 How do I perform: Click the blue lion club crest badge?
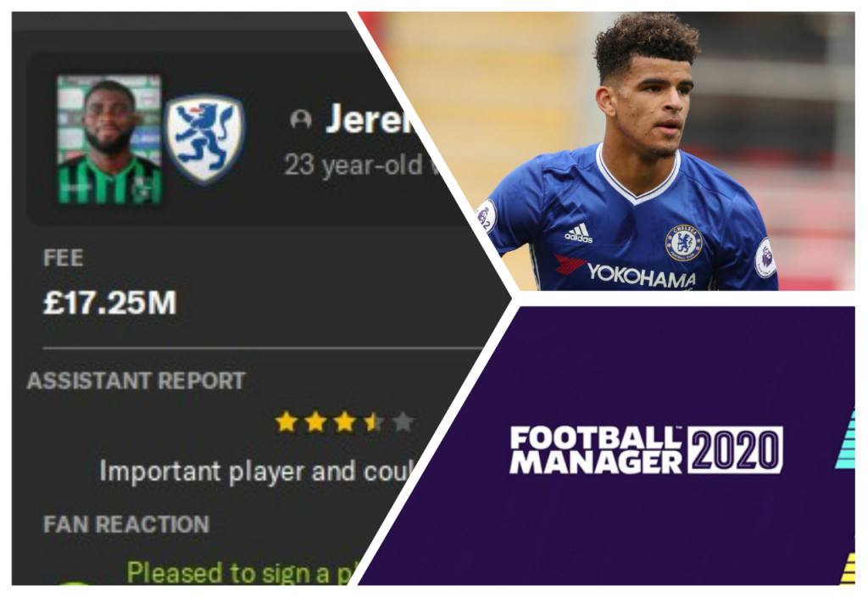[x=205, y=139]
